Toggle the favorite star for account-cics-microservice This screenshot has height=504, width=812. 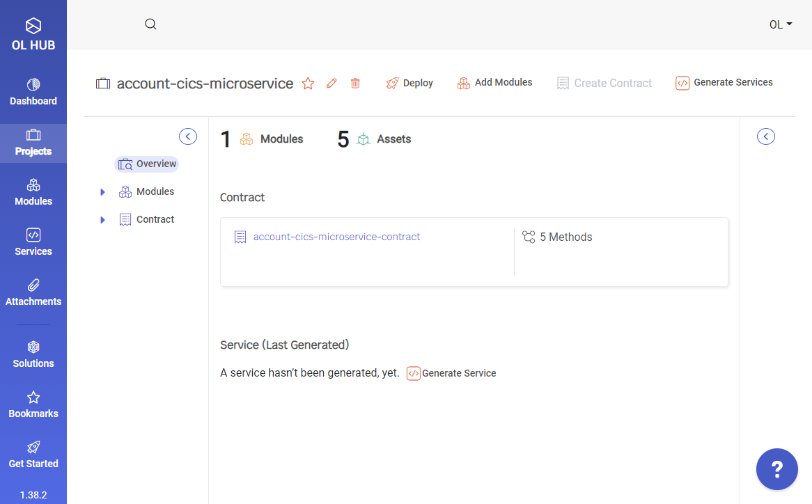pyautogui.click(x=308, y=83)
